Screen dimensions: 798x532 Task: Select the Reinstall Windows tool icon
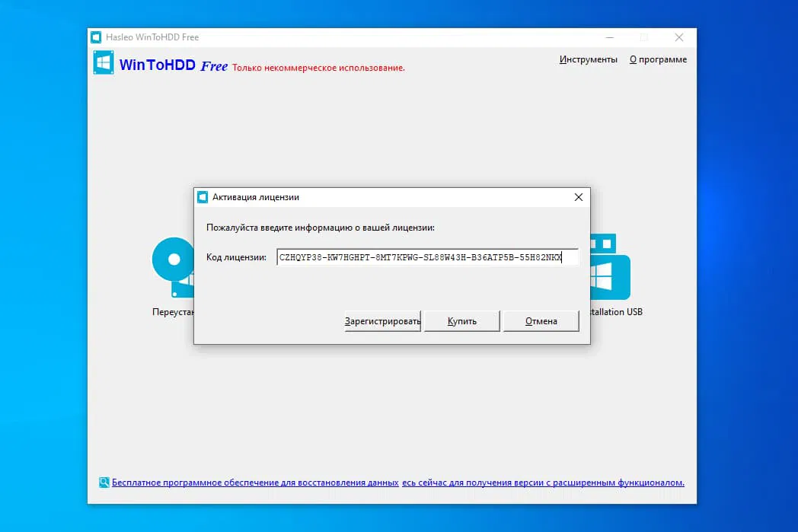(x=174, y=266)
